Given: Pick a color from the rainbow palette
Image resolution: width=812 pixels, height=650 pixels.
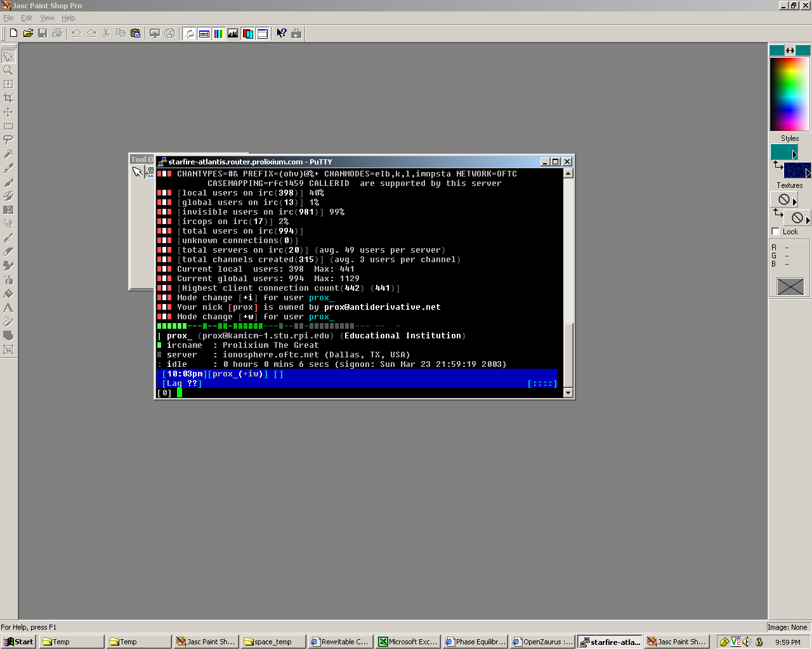Looking at the screenshot, I should [789, 93].
